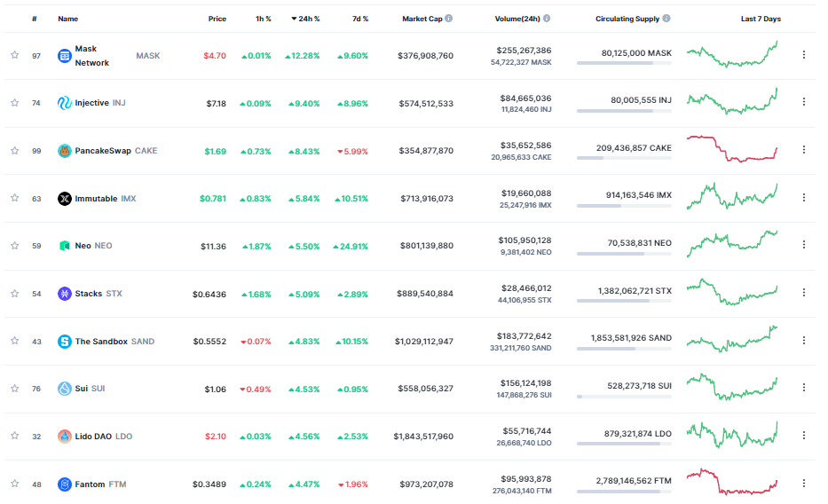Star the Neo row
Viewport: 828px width, 504px height.
[15, 246]
